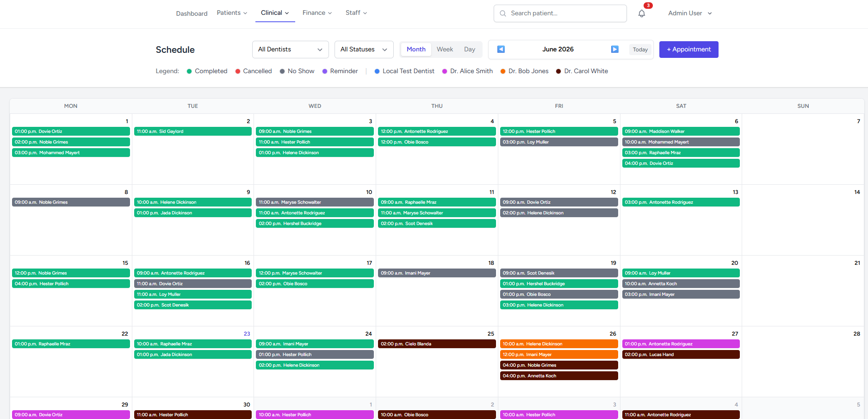Viewport: 868px width, 419px height.
Task: Expand the Staff menu
Action: 356,13
